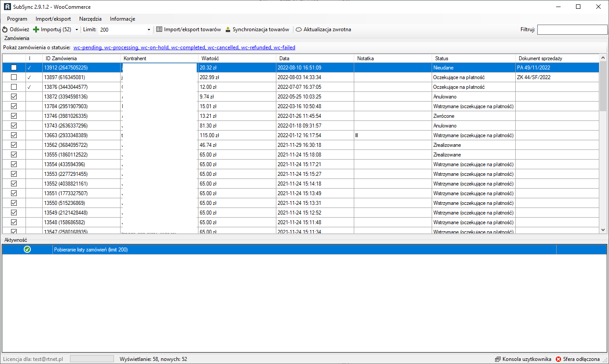Open the Import/eksport menu
The width and height of the screenshot is (609, 364).
point(53,19)
